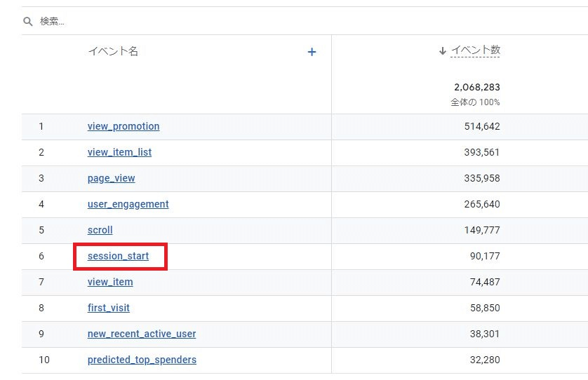Click the search magnifier icon
Screen dimensions: 588x380
28,21
